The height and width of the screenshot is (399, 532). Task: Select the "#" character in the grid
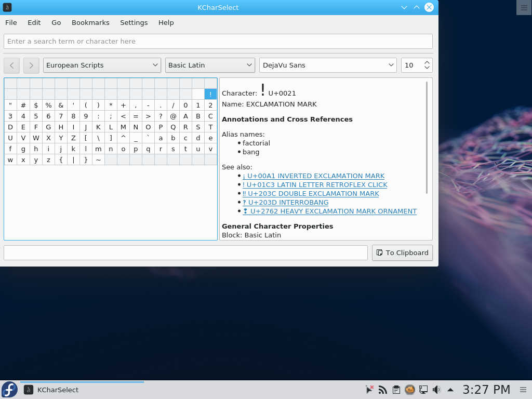click(23, 105)
